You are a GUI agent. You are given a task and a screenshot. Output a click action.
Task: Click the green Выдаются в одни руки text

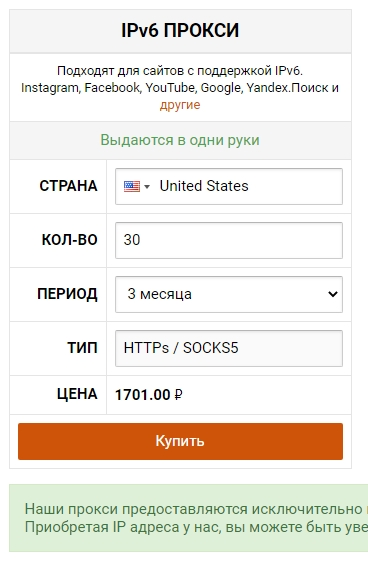tap(180, 140)
